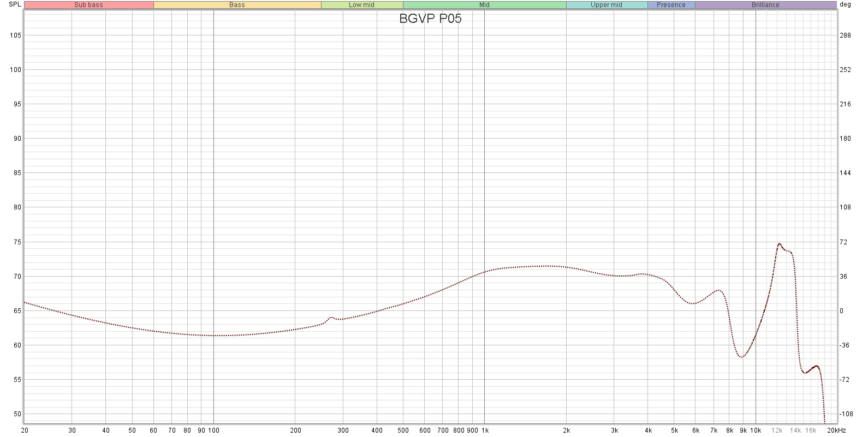
Task: Click the Bass frequency band header
Action: click(x=237, y=5)
